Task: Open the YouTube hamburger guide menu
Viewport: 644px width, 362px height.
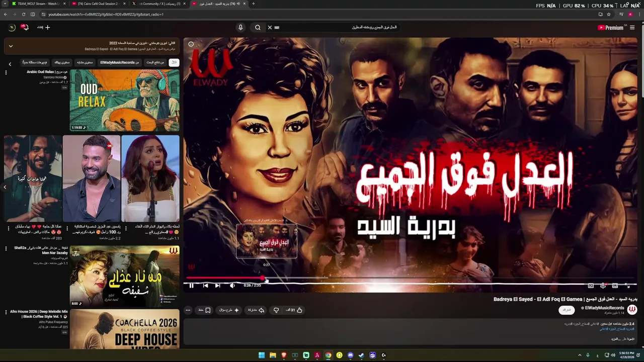Action: pos(632,28)
